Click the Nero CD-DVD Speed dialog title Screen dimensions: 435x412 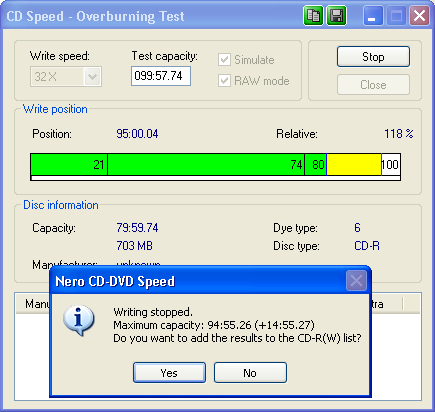pyautogui.click(x=115, y=281)
